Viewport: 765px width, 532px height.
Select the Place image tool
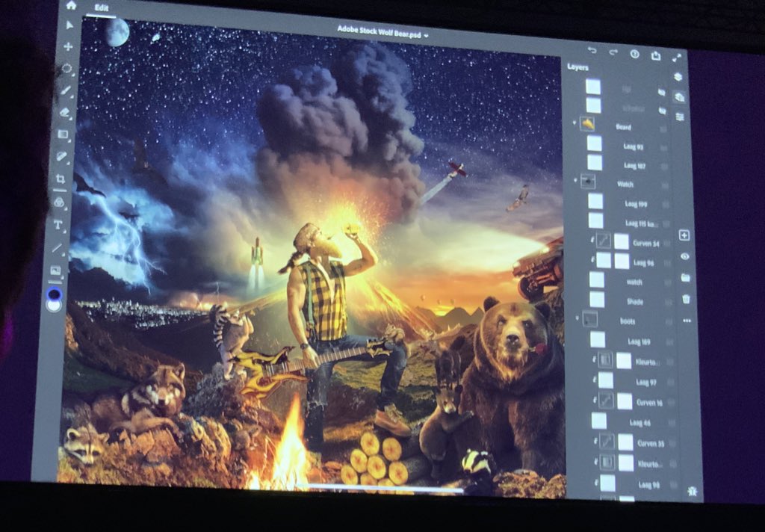click(55, 270)
